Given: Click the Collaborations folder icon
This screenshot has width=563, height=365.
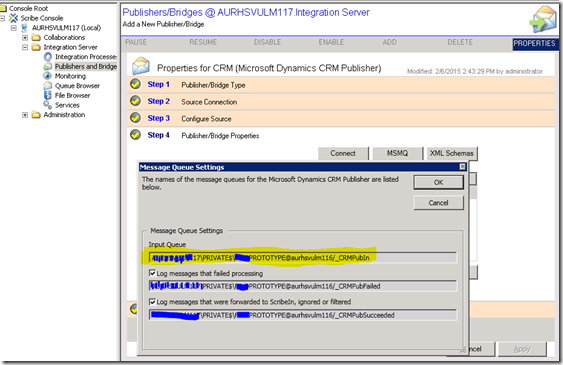Looking at the screenshot, I should [x=36, y=37].
